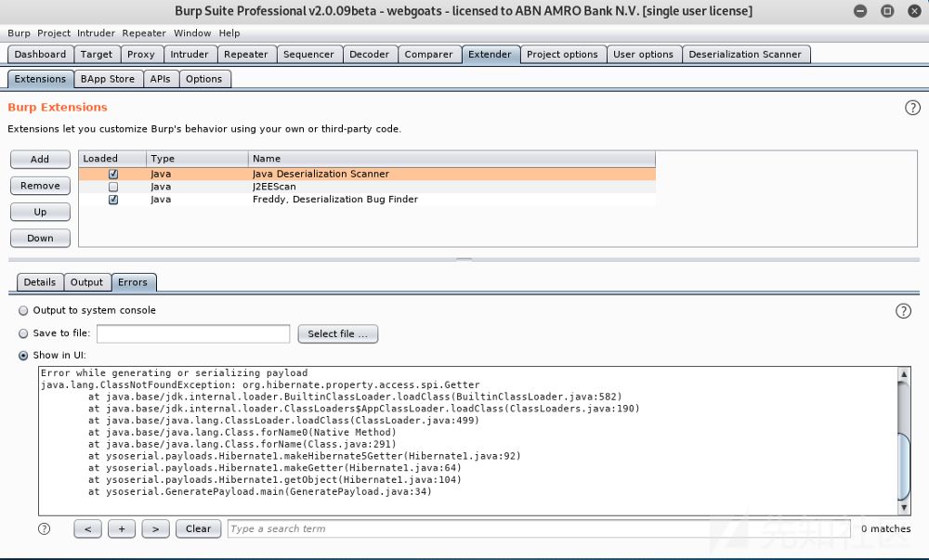Open the Burp Extensions help icon

pos(912,108)
